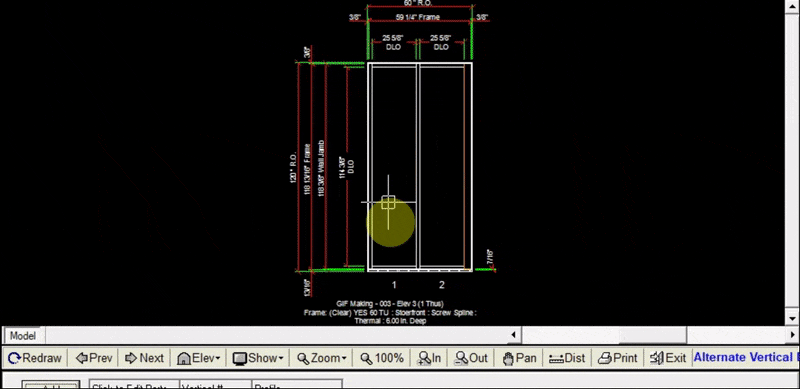This screenshot has height=389, width=800.
Task: Click the horizontal scrollbar right arrow
Action: coord(793,335)
